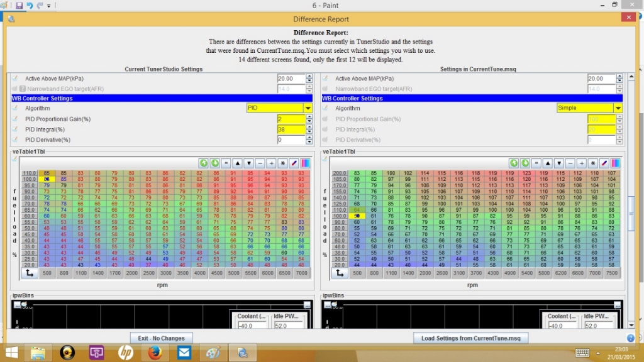The image size is (644, 362).
Task: Click the minus icon in left veTable toolbar
Action: coord(260,163)
